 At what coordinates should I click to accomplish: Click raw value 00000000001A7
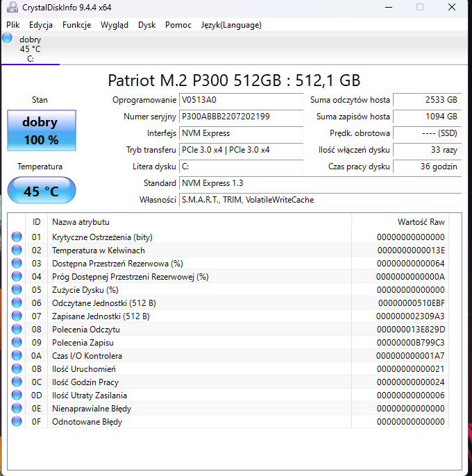[x=410, y=356]
